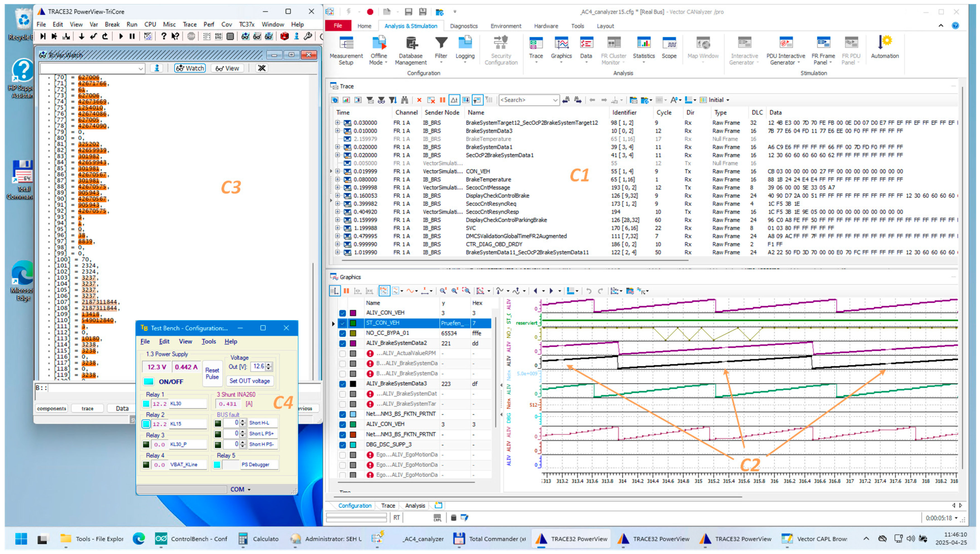This screenshot has height=554, width=980.
Task: Click the DBG_DSC_SUPP_3 cyan color swatch
Action: click(353, 445)
